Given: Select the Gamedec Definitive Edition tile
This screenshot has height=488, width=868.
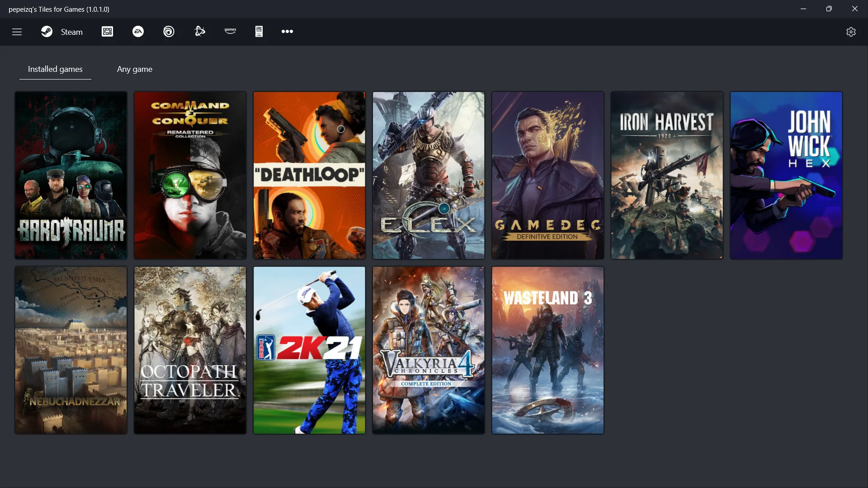Looking at the screenshot, I should [548, 175].
